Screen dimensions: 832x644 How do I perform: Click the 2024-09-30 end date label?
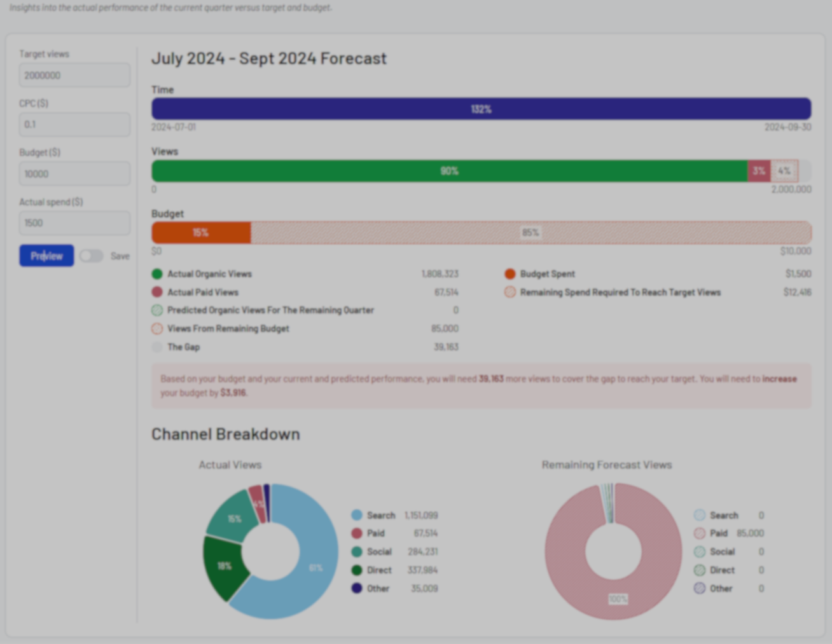tap(788, 127)
